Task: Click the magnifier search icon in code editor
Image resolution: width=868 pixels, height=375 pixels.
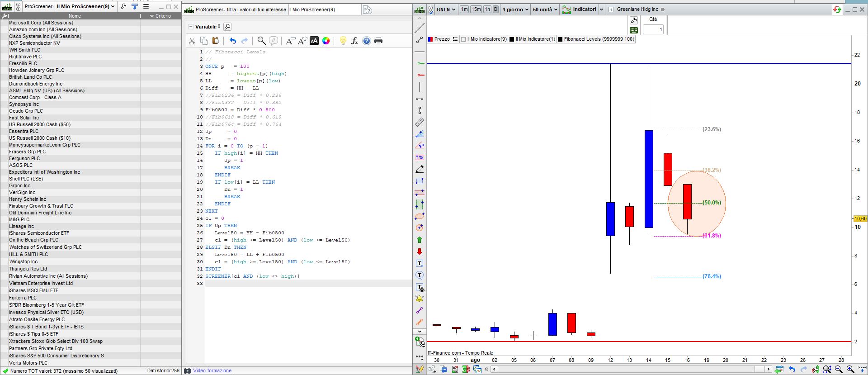Action: [261, 41]
